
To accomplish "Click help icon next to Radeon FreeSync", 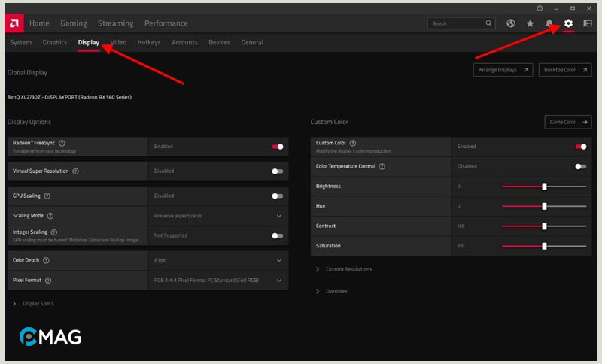I will (62, 143).
